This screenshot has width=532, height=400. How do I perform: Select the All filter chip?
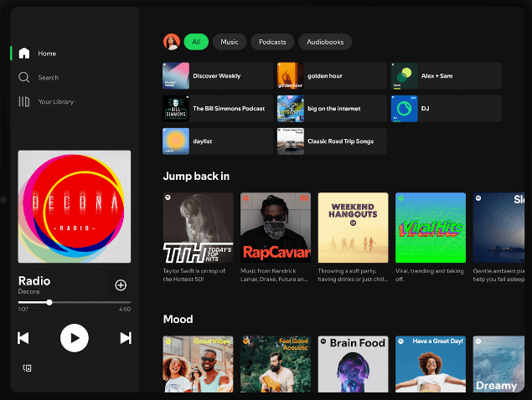tap(196, 42)
